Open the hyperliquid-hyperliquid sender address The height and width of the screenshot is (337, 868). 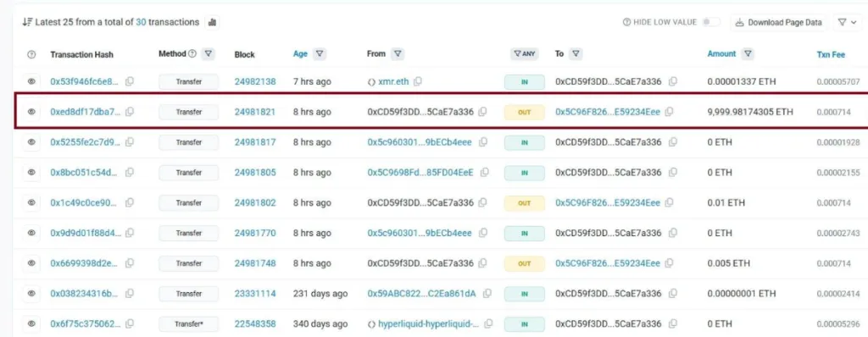[x=428, y=323]
